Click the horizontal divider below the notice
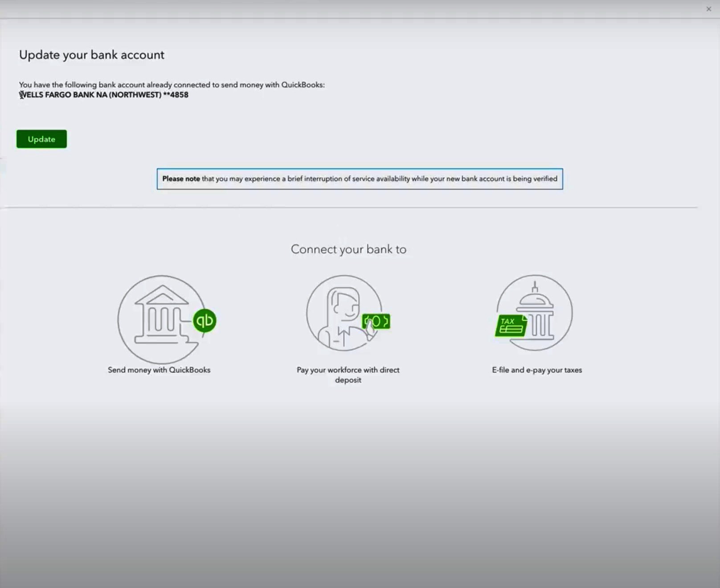 (351, 207)
